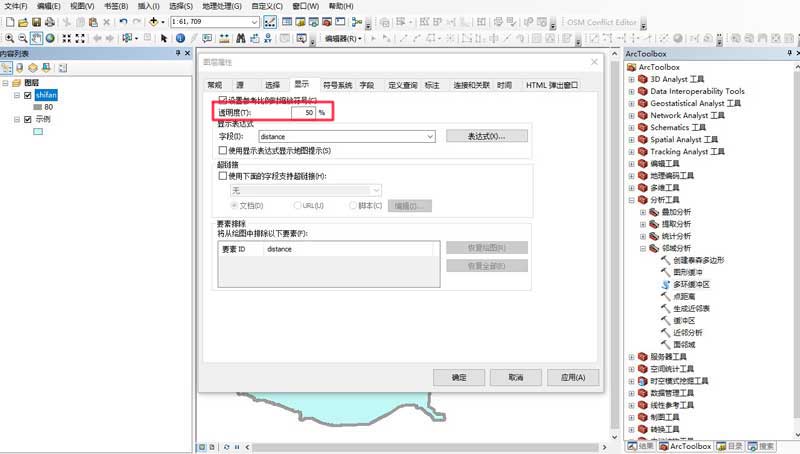Viewport: 800px width, 454px height.
Task: Select the Pan hand tool
Action: point(36,38)
